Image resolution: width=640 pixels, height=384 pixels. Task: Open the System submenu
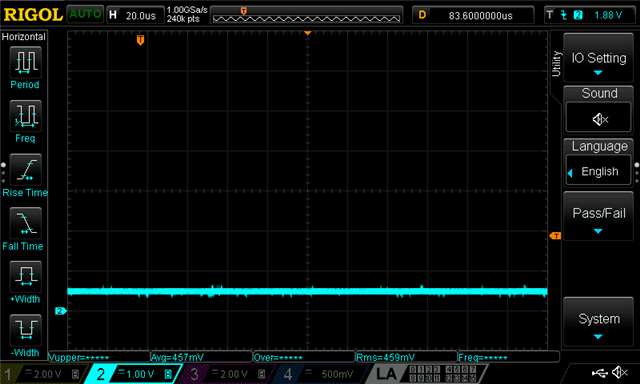click(x=598, y=322)
